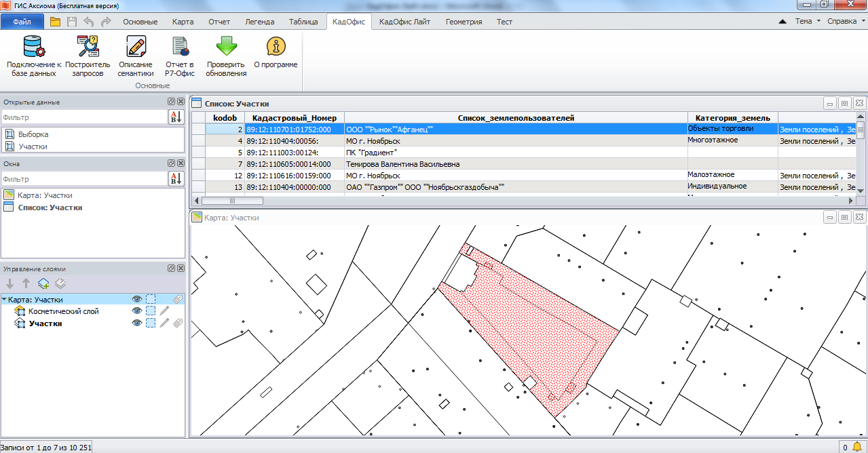Sort the Открытые данные list alphabetically
Viewport: 868px width, 453px height.
176,117
